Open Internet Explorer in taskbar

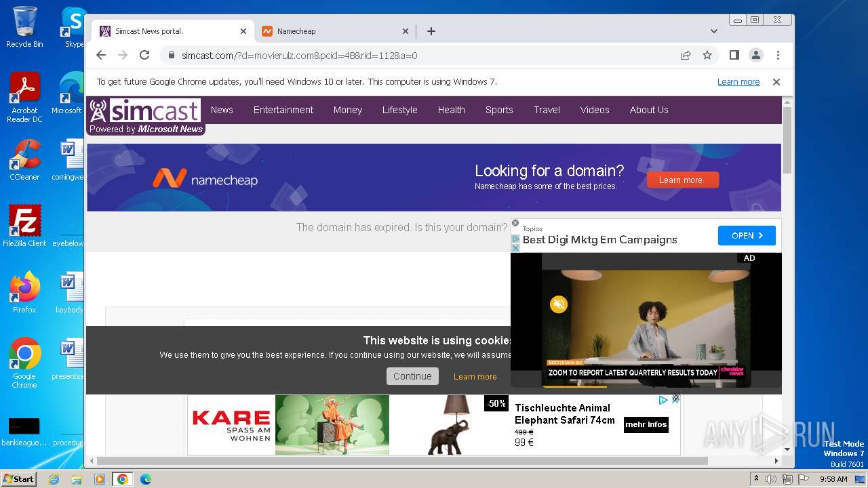tap(54, 479)
